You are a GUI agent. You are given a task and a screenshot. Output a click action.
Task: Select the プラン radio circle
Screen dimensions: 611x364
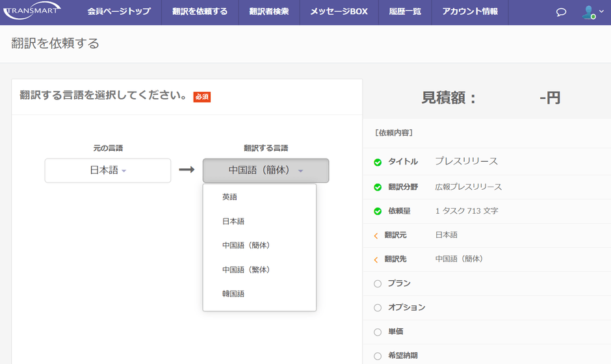[x=378, y=283]
